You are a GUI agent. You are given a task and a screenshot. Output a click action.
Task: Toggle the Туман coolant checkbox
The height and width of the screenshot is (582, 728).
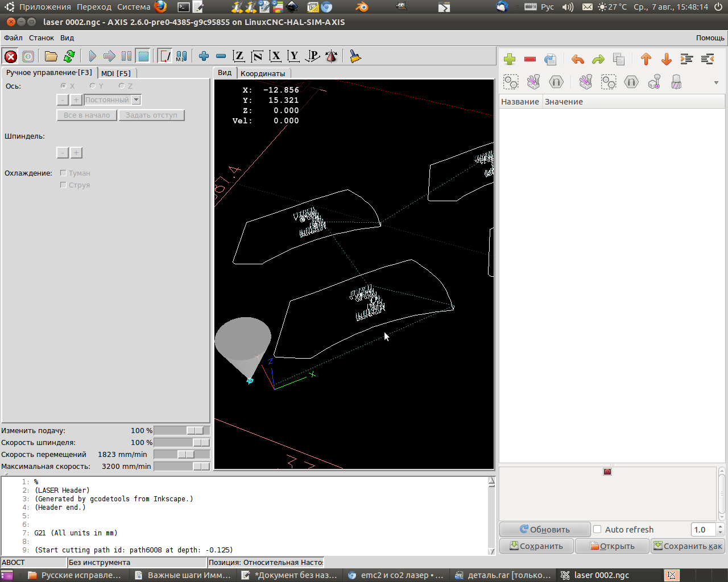coord(63,173)
